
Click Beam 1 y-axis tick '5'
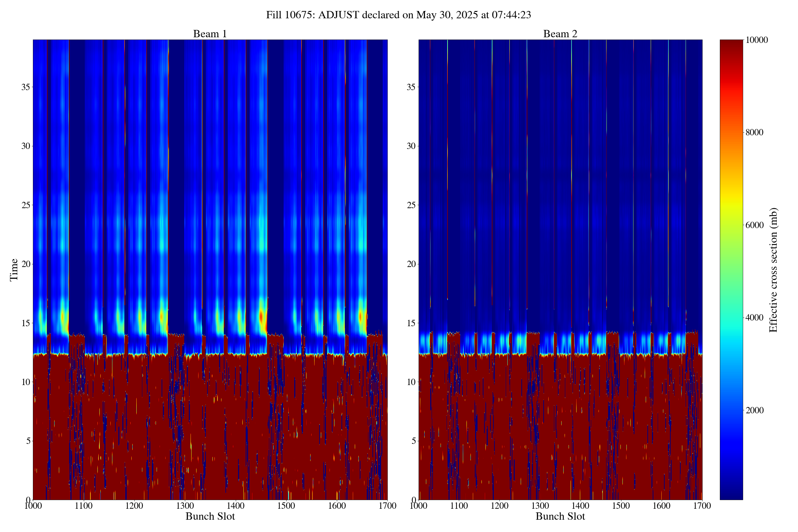point(28,441)
